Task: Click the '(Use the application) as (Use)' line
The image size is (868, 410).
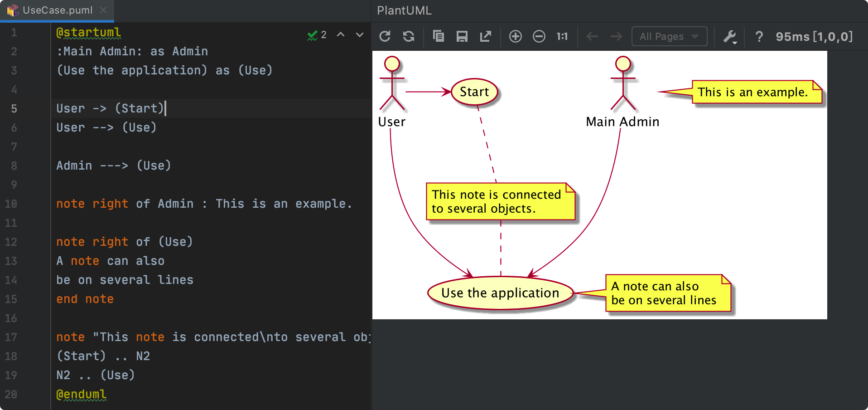Action: point(164,70)
